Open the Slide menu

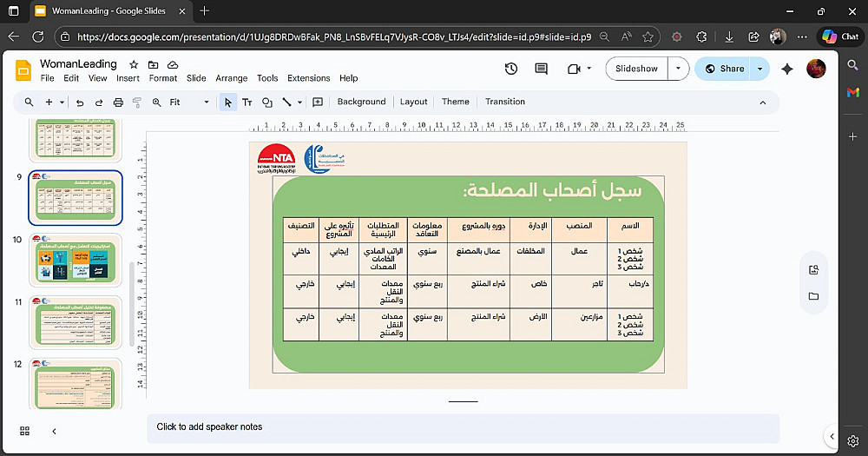(x=196, y=78)
